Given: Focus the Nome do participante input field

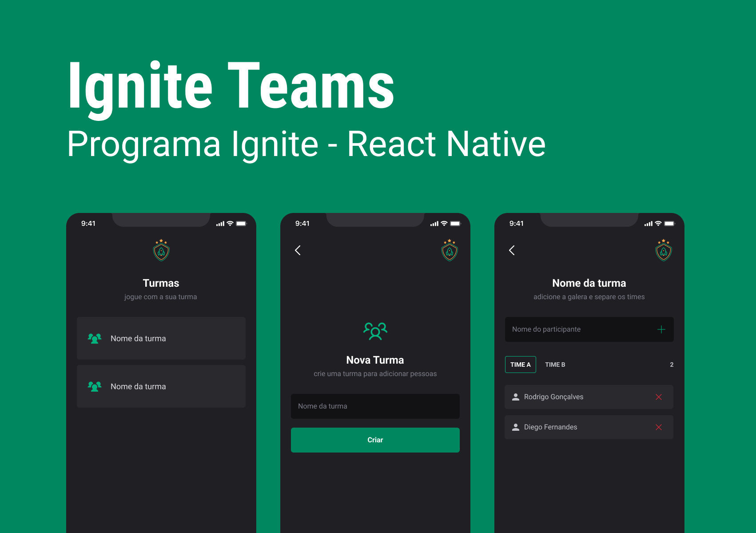Looking at the screenshot, I should [x=589, y=329].
